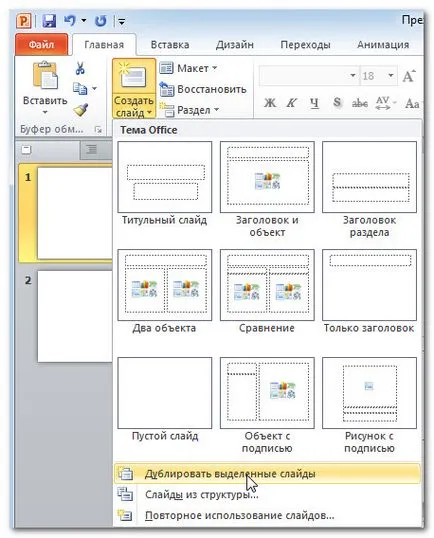
Task: Select slide 1 thumbnail
Action: (75, 213)
